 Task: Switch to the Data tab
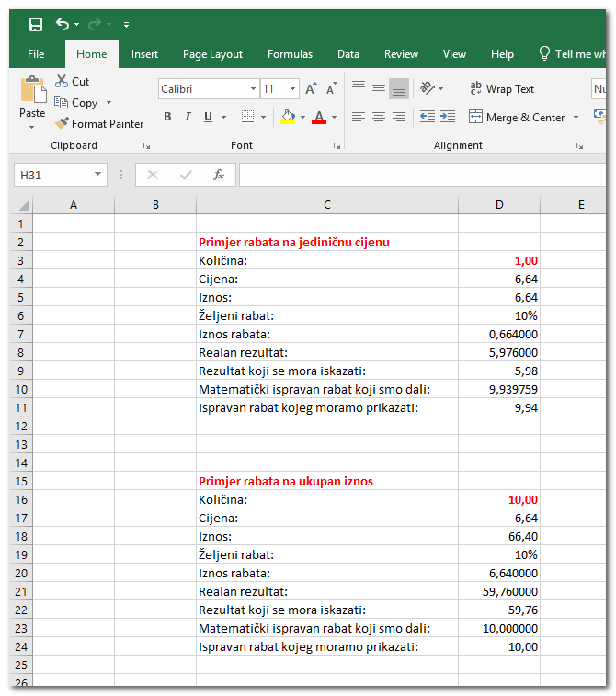348,54
